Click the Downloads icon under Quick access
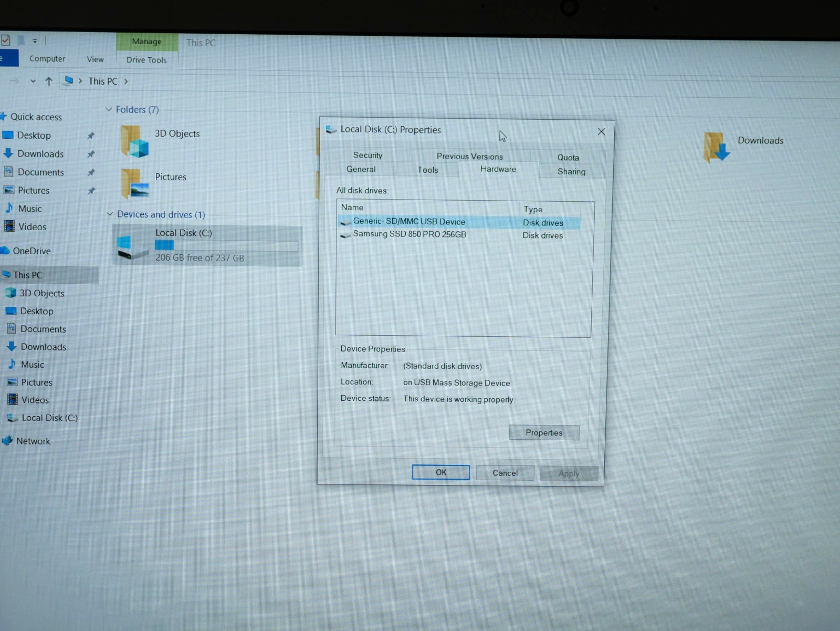This screenshot has height=631, width=840. [x=8, y=153]
